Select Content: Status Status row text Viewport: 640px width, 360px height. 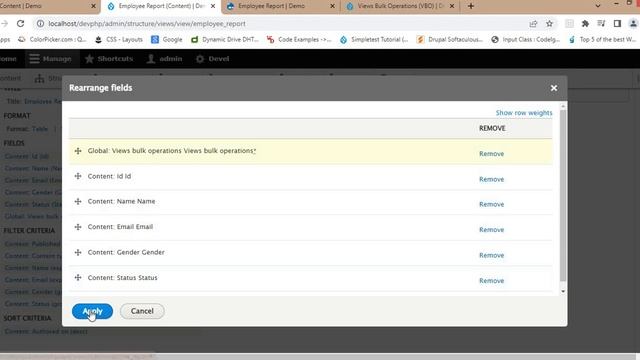[x=122, y=278]
